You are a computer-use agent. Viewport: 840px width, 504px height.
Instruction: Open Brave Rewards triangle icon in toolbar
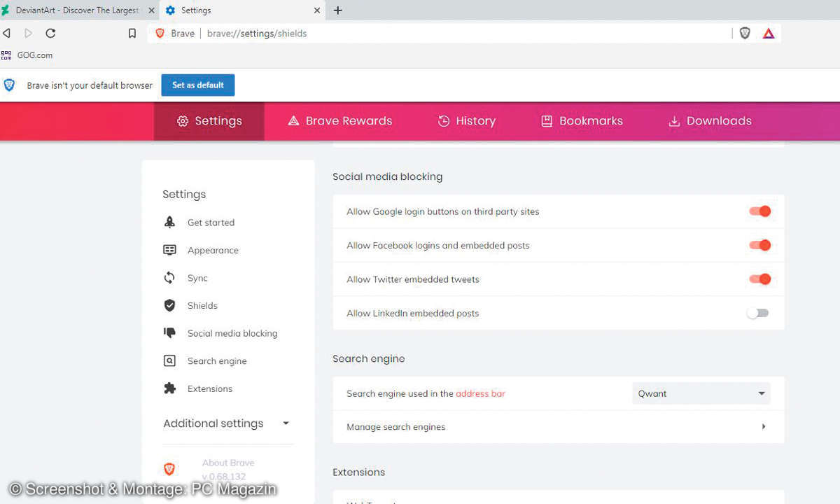(769, 33)
